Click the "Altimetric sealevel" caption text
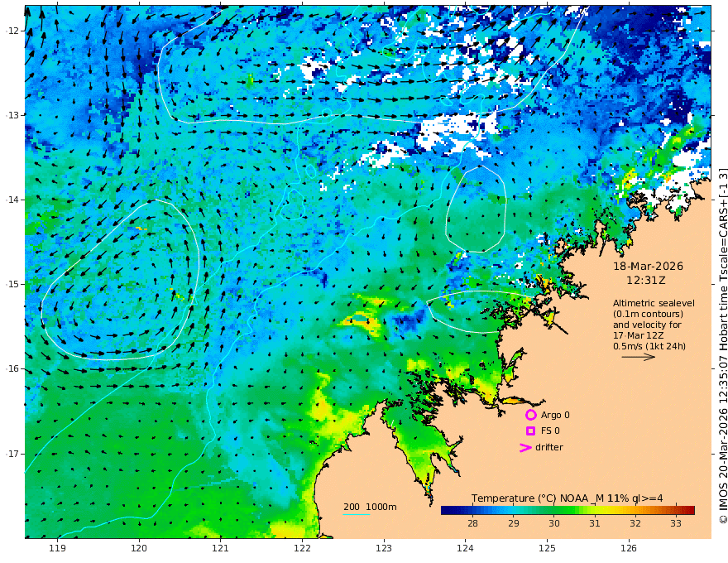The height and width of the screenshot is (563, 728). pyautogui.click(x=654, y=303)
